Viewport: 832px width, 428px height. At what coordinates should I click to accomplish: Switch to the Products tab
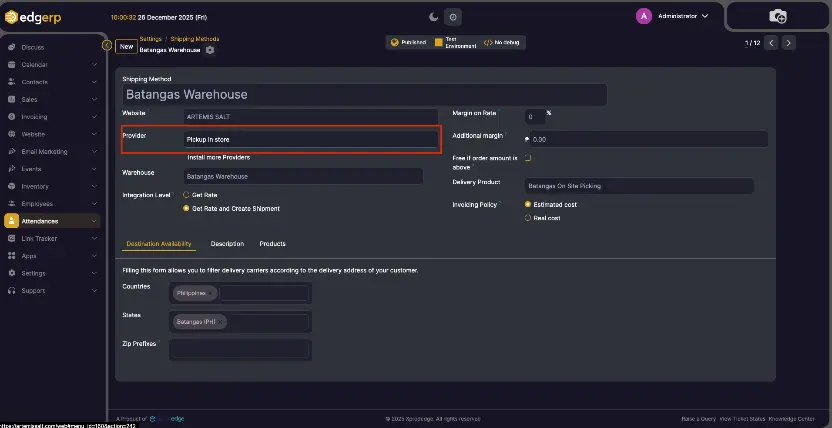(x=272, y=244)
